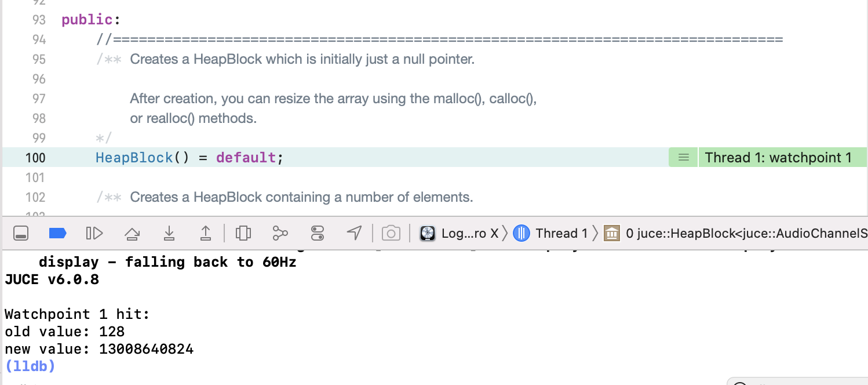Capture GPU frame with camera icon
Image resolution: width=868 pixels, height=385 pixels.
pyautogui.click(x=391, y=234)
